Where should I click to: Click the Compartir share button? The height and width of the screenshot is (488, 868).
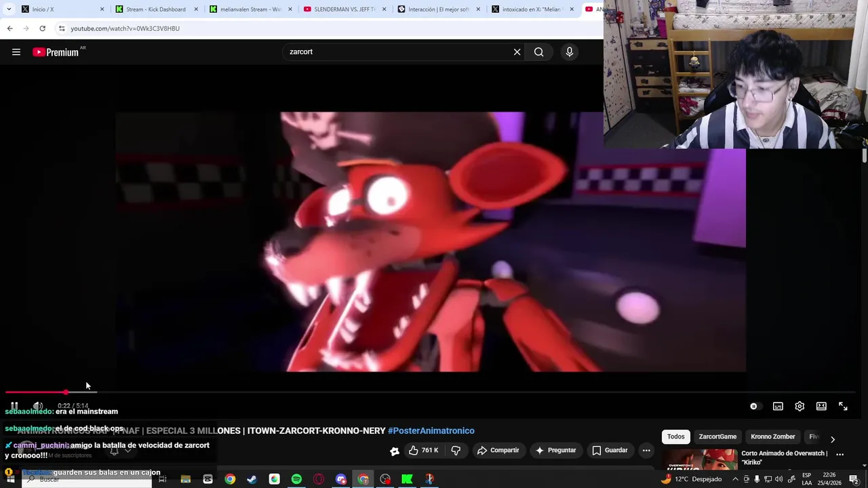click(x=498, y=450)
